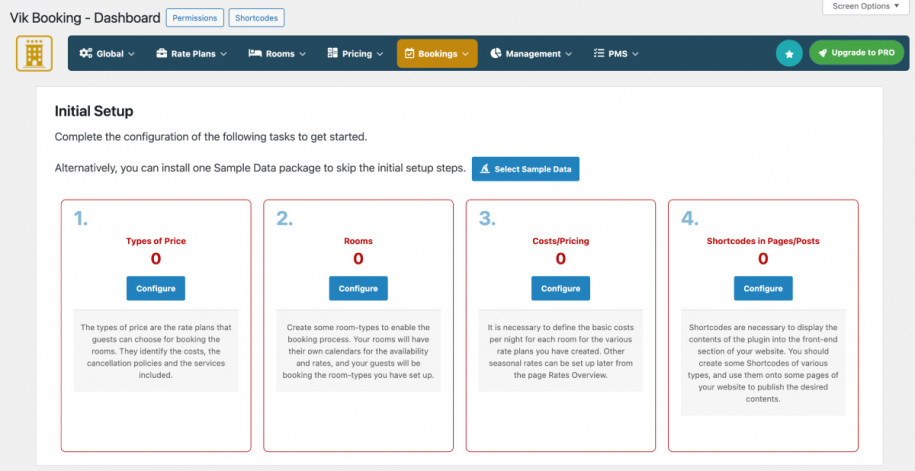Click the Shortcodes button near the title
This screenshot has width=915, height=471.
256,18
